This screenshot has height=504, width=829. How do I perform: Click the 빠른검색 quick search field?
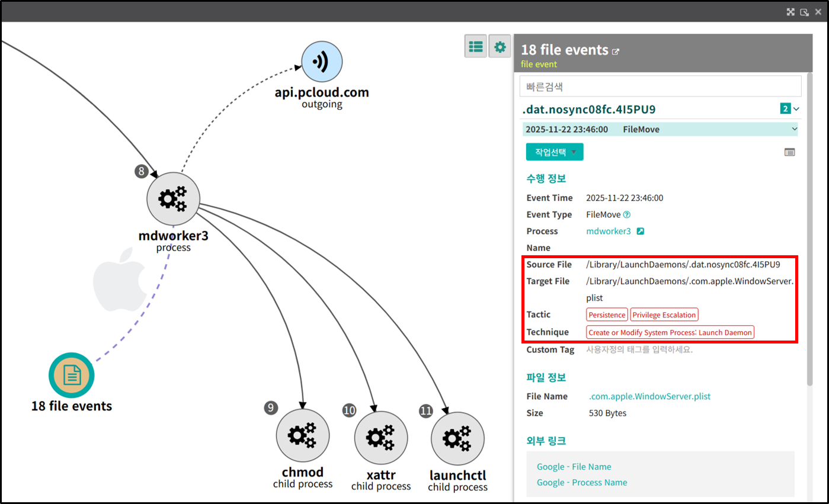(660, 86)
